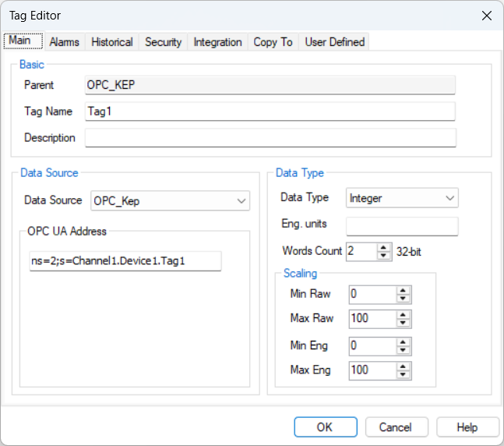Click the Tag Name input field
Viewport: 504px width, 446px height.
point(270,111)
